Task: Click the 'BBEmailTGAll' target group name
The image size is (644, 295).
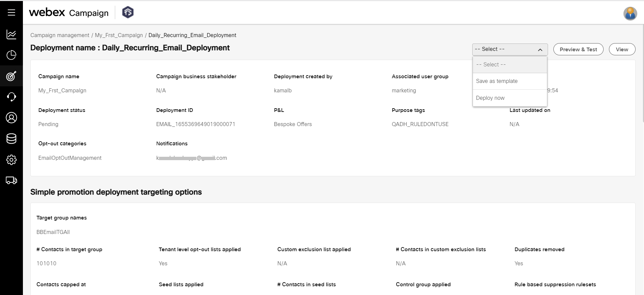Action: (x=53, y=232)
